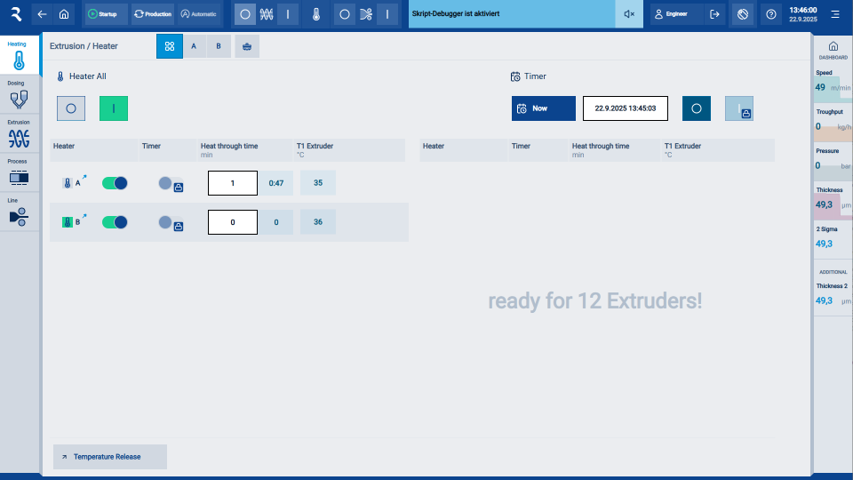Image resolution: width=853 pixels, height=480 pixels.
Task: Switch to extruder B tab
Action: [x=219, y=47]
